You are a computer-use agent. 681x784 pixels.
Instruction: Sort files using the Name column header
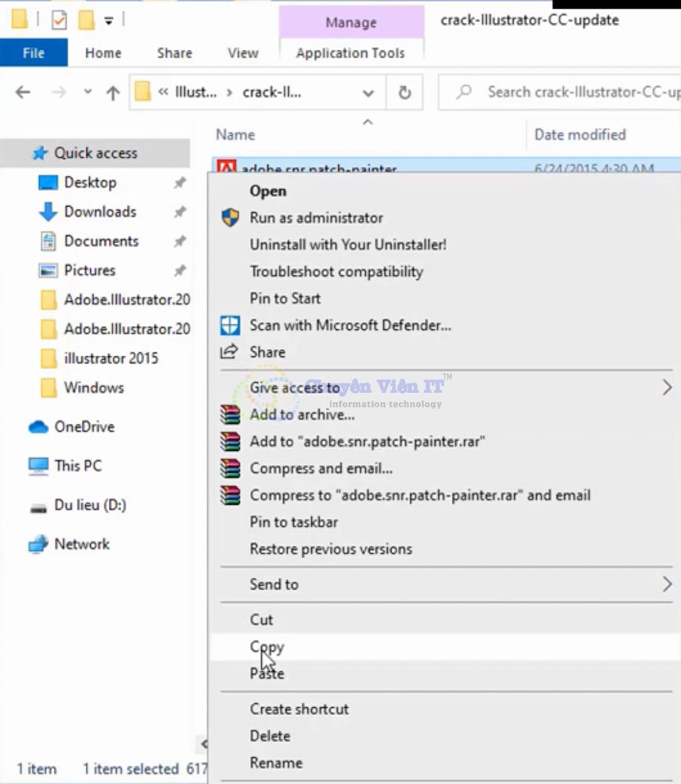pos(235,134)
